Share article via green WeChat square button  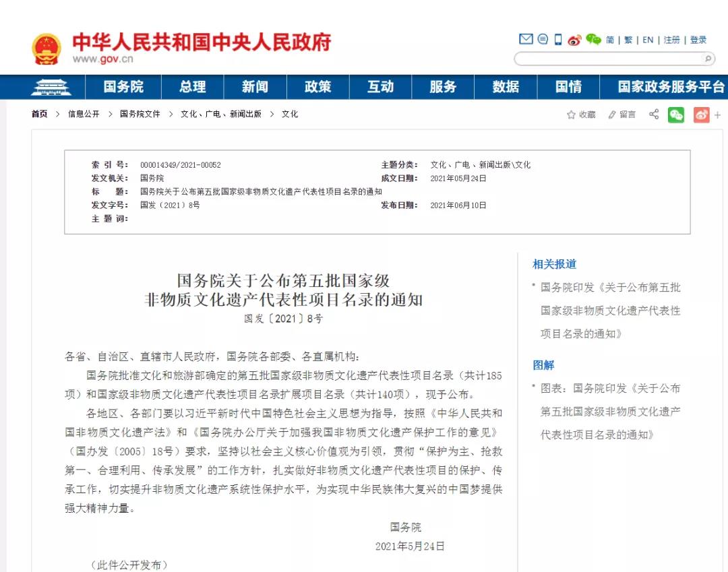point(675,115)
